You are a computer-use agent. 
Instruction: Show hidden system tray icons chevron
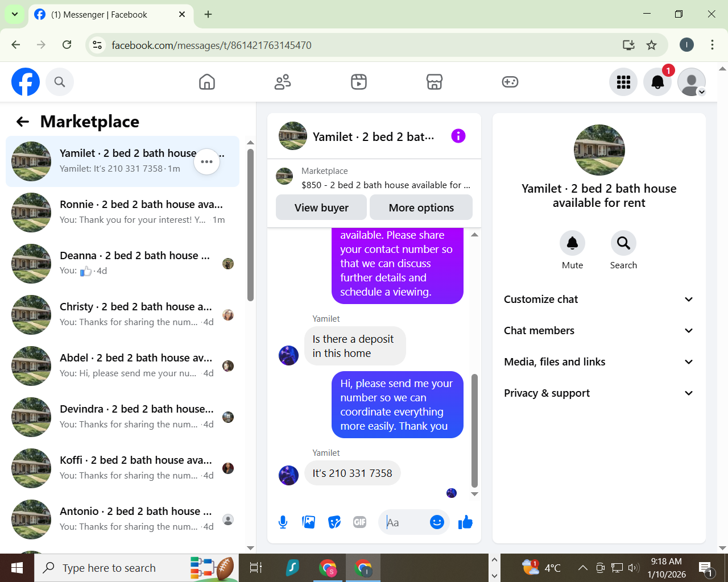click(x=583, y=568)
